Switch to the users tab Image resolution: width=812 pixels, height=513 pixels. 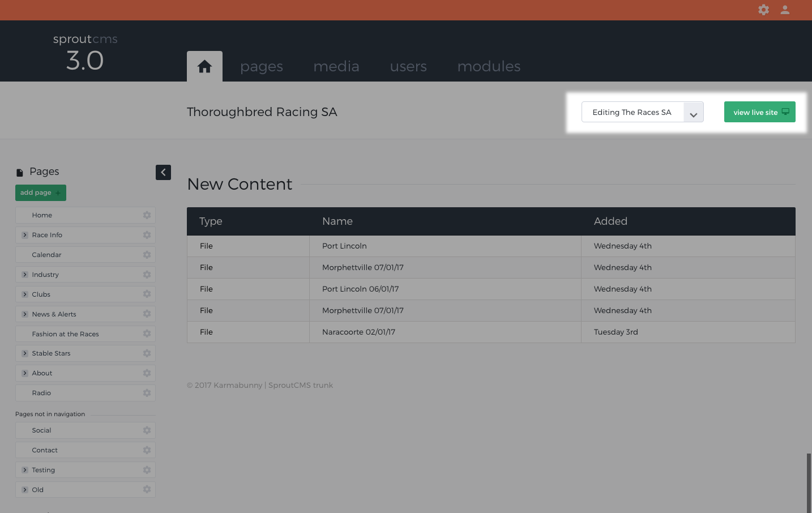408,66
